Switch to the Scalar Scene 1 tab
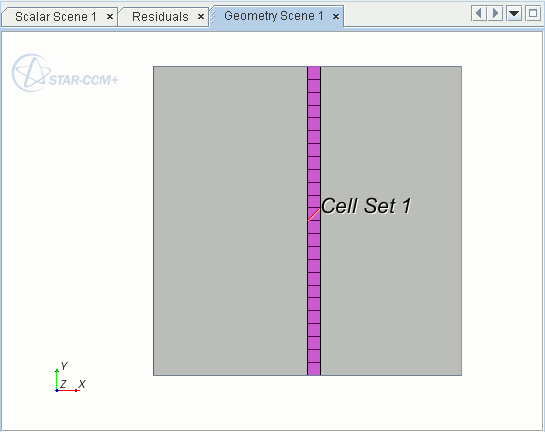 [56, 17]
